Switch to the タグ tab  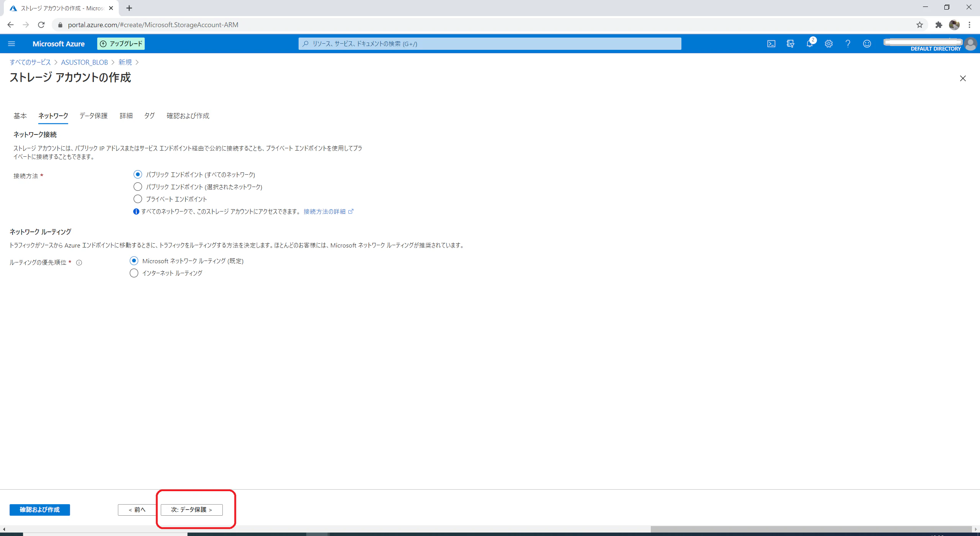click(x=149, y=116)
